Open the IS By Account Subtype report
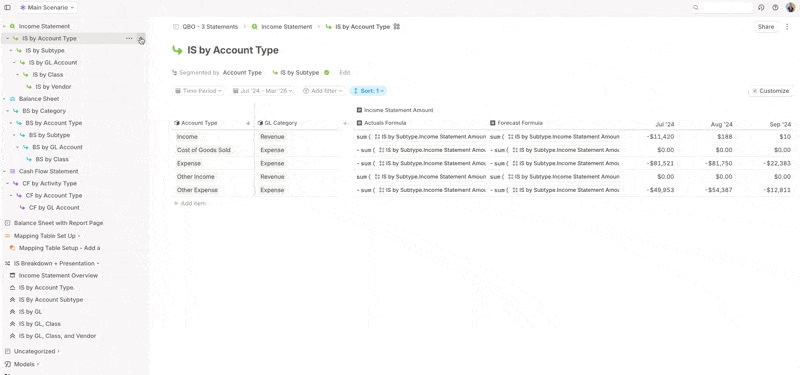The image size is (800, 375). (x=51, y=299)
